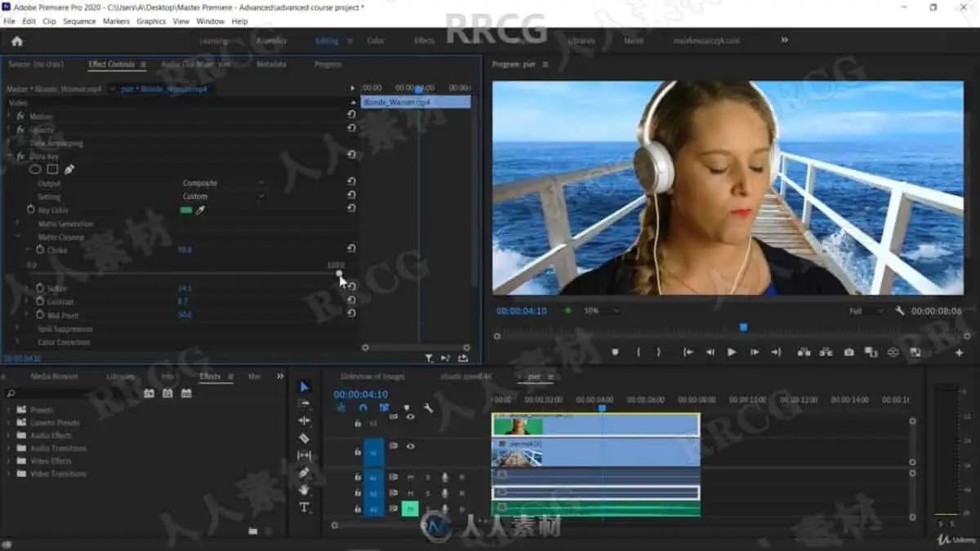980x551 pixels.
Task: Select the Track Select Forward tool
Action: (x=305, y=404)
